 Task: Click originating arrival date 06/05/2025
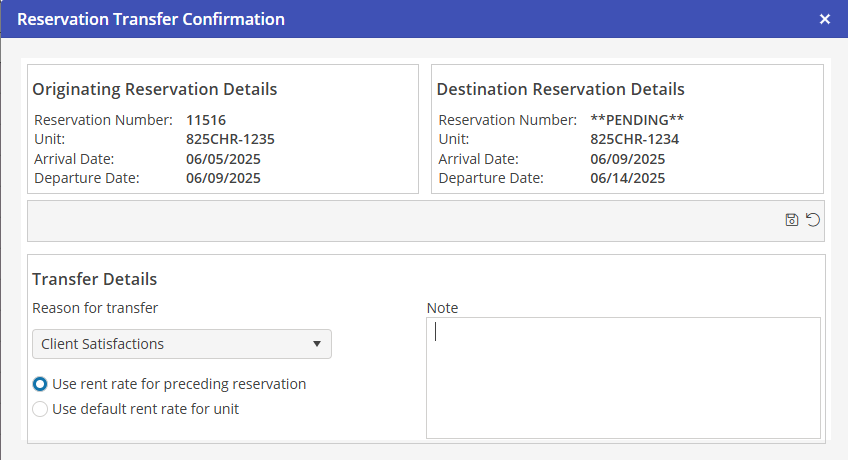point(223,158)
